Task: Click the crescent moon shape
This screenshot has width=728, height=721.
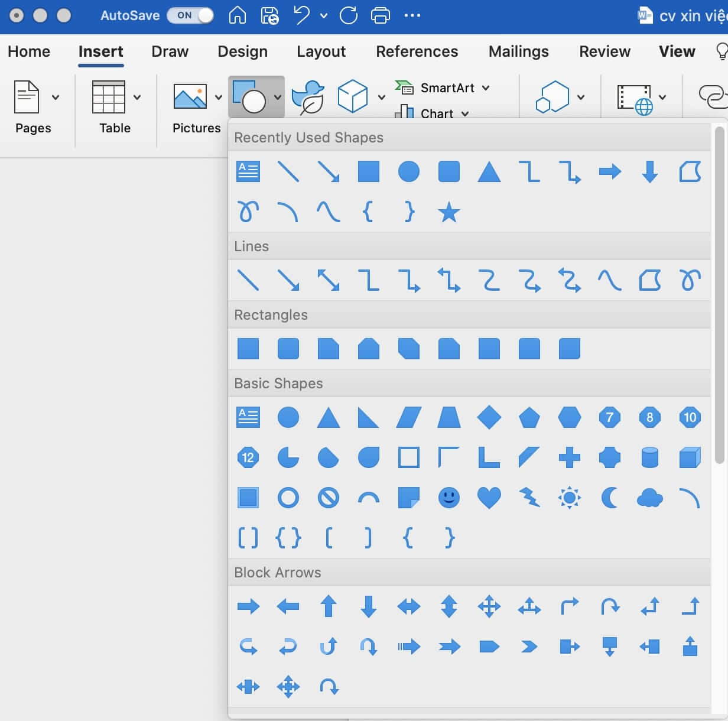Action: (x=609, y=498)
